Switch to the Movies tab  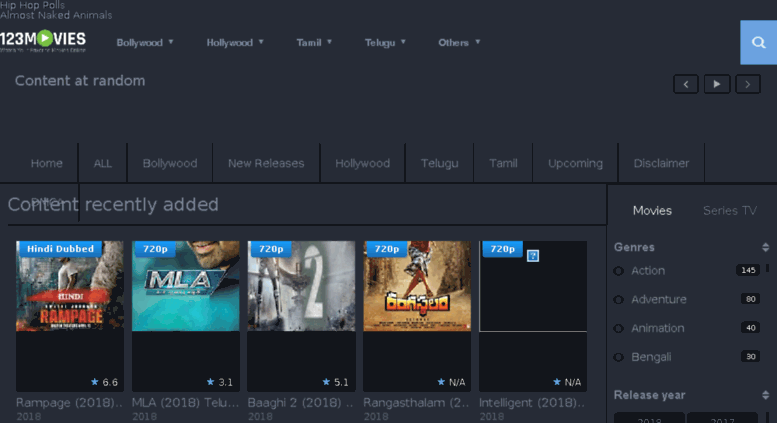652,211
